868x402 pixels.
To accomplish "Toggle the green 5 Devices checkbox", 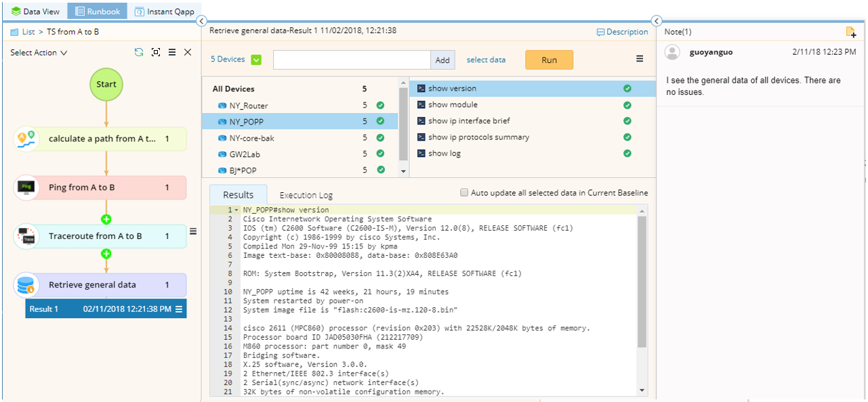I will pos(256,60).
